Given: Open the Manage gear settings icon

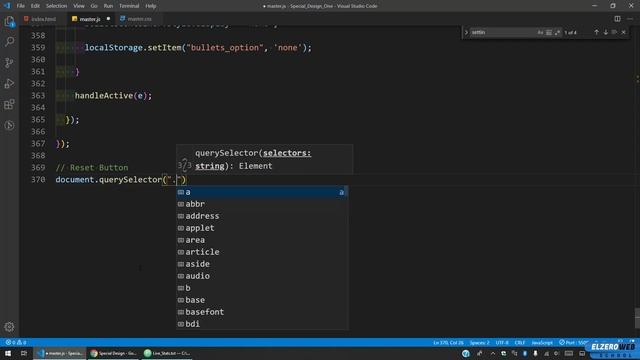Looking at the screenshot, I should tap(9, 327).
